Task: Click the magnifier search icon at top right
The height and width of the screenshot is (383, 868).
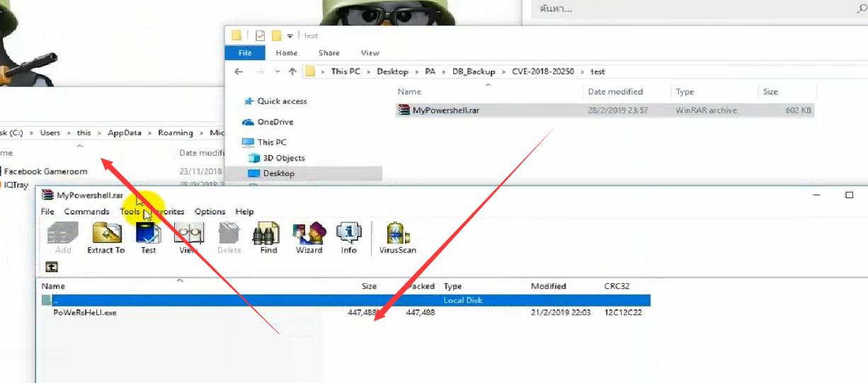Action: tap(861, 8)
